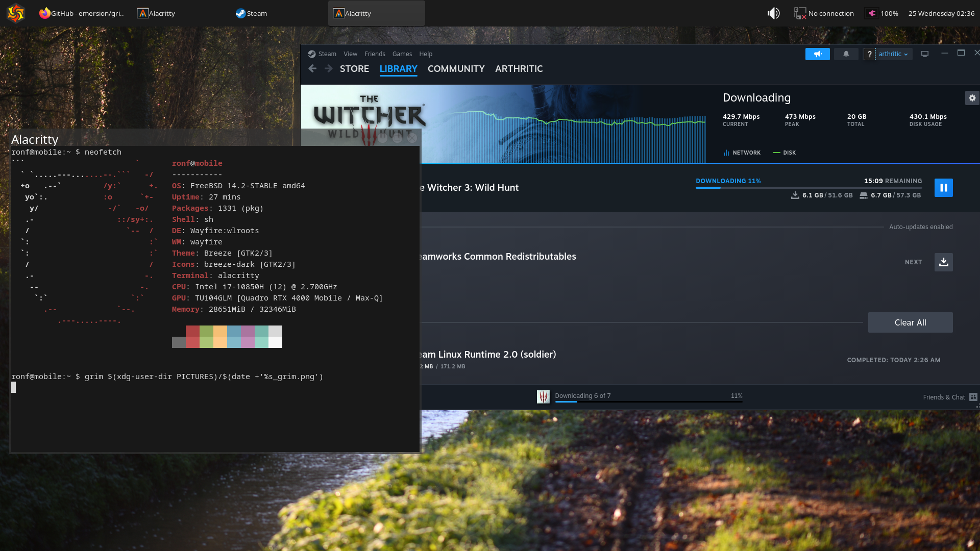980x551 pixels.
Task: Open Steamworks Common Redistributables entry
Action: click(497, 257)
